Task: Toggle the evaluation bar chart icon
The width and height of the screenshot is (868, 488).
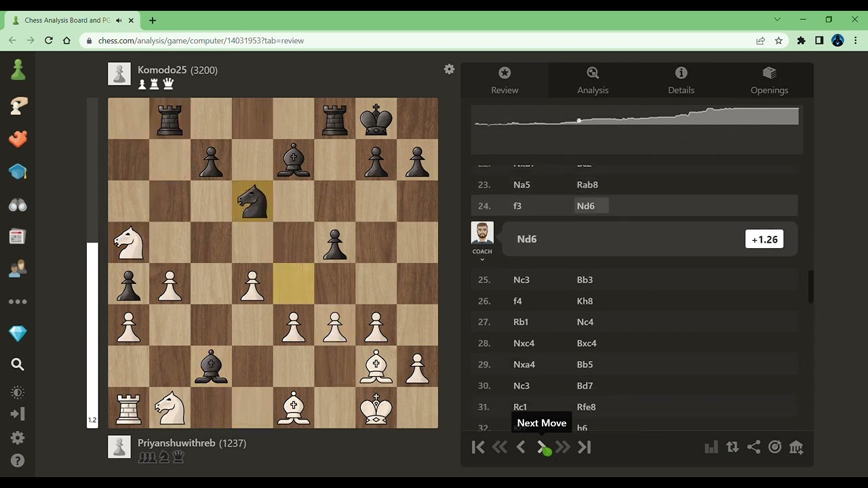Action: coord(711,447)
